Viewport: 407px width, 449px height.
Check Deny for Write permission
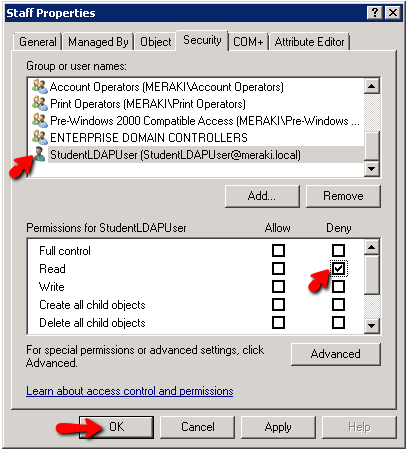pos(338,287)
